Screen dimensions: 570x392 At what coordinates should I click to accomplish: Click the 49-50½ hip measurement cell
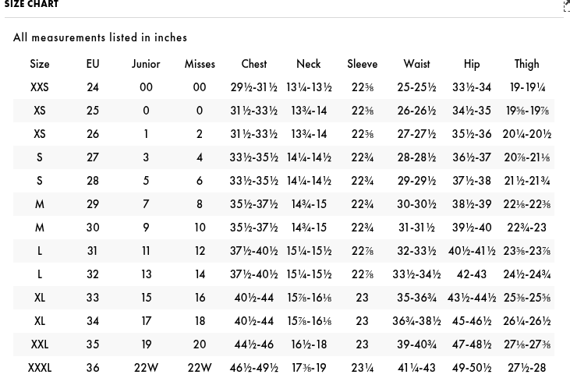click(472, 368)
